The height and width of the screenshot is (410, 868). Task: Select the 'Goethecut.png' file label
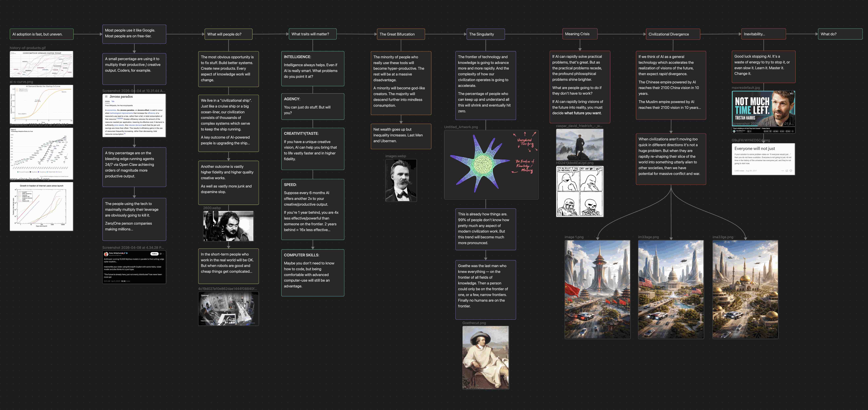coord(474,323)
